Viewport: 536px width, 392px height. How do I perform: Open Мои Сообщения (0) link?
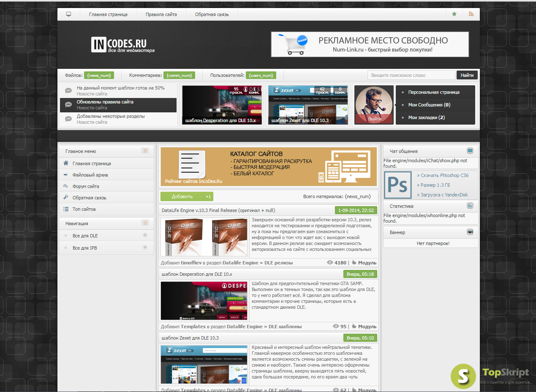coord(429,105)
